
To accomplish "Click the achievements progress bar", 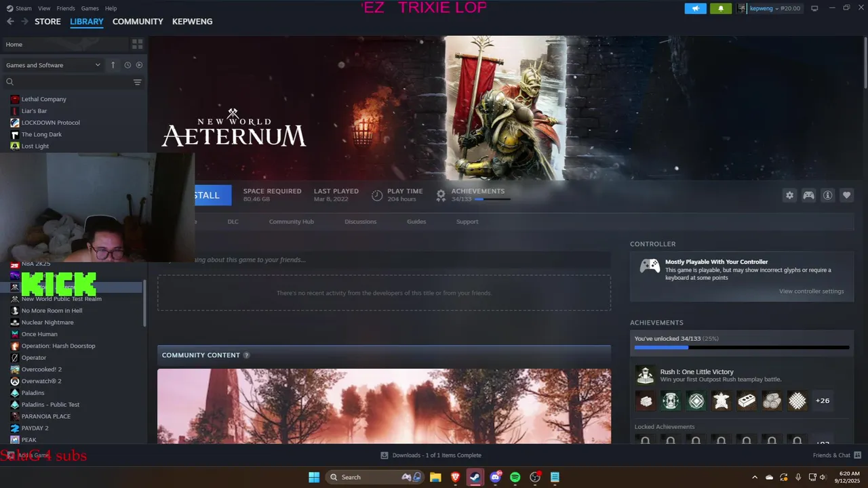I will pos(742,348).
